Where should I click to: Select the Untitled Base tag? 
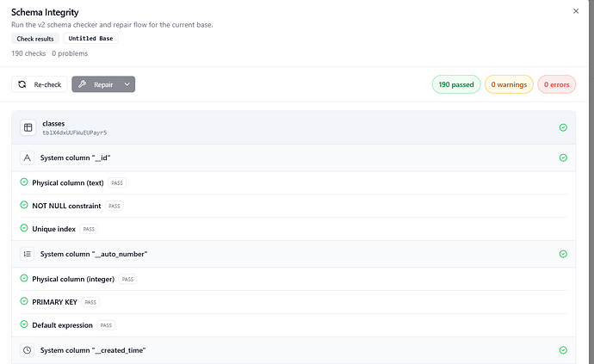pos(92,39)
